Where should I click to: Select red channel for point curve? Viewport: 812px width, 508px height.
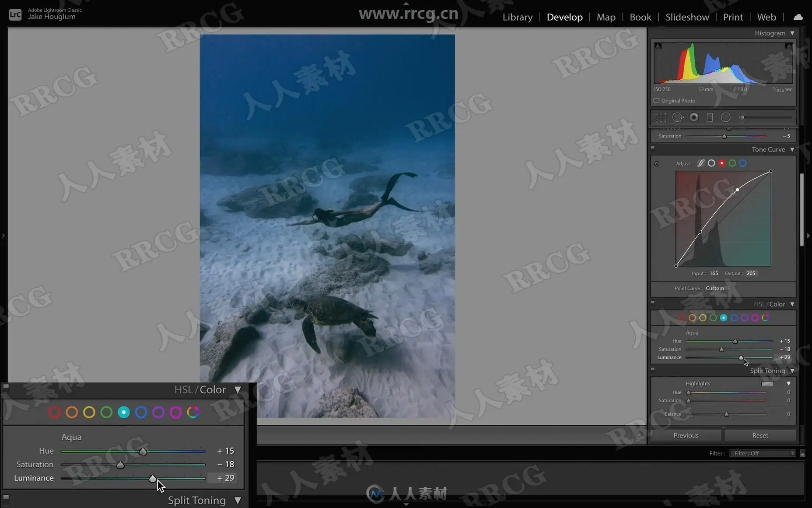(x=722, y=163)
